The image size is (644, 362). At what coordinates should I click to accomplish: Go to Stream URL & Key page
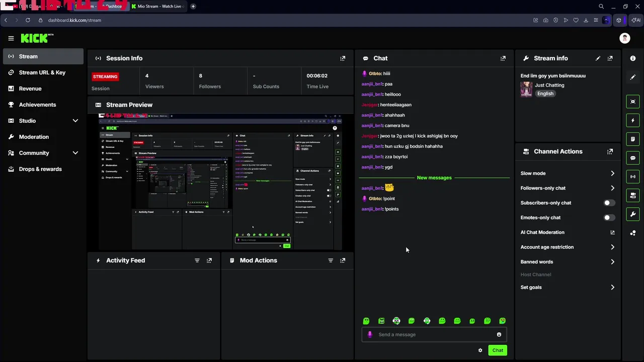click(x=43, y=72)
